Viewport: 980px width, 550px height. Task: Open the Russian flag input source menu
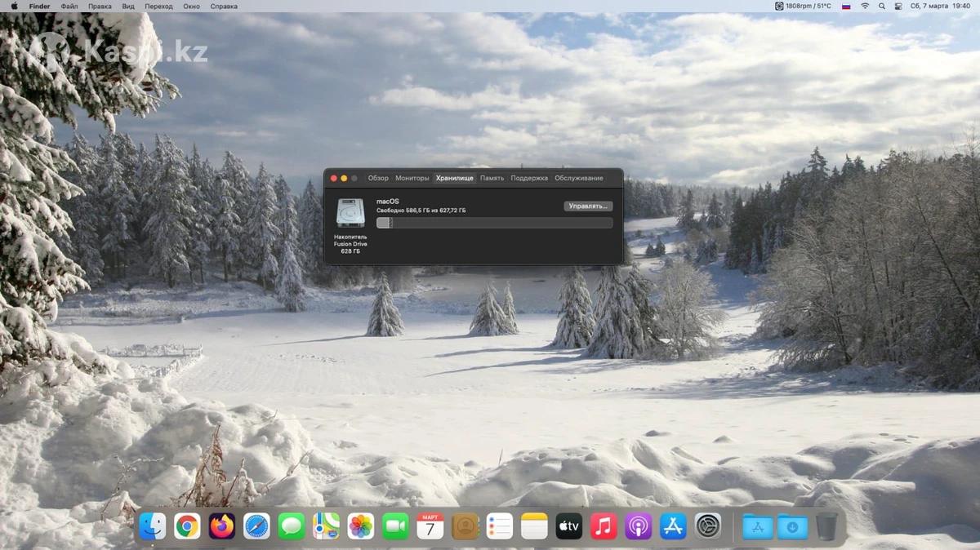click(846, 6)
